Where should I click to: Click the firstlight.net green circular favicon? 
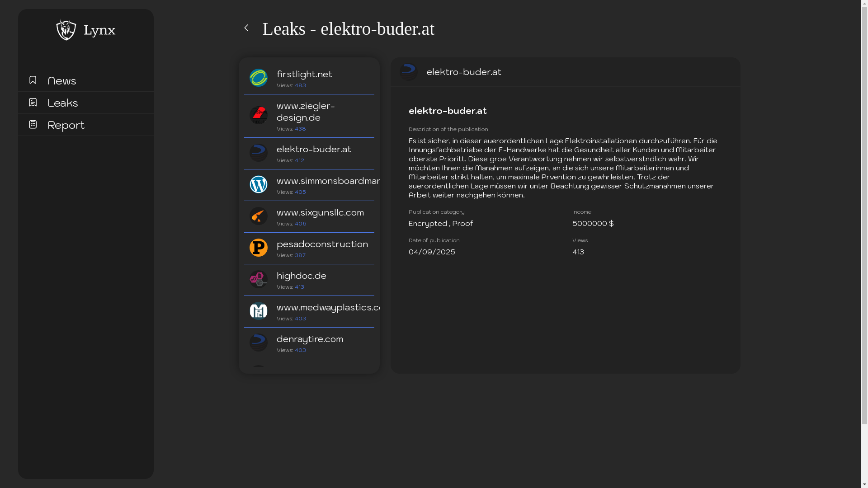[258, 78]
